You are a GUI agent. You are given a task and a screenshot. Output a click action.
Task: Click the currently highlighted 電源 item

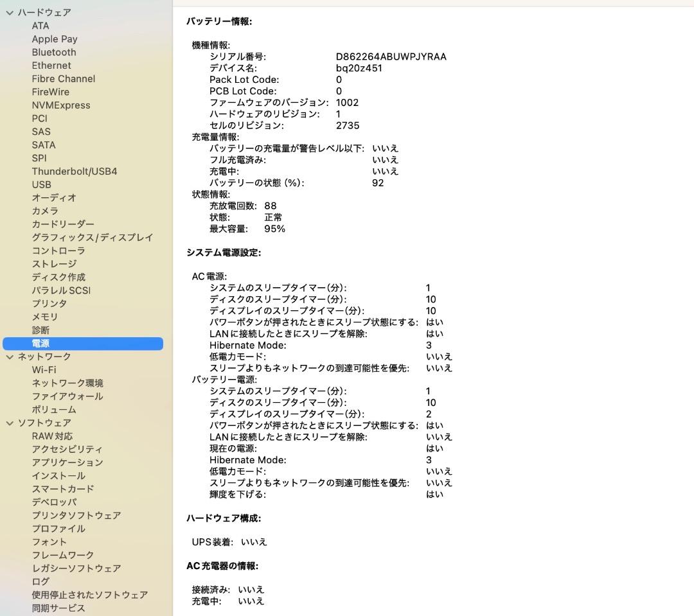[x=40, y=343]
